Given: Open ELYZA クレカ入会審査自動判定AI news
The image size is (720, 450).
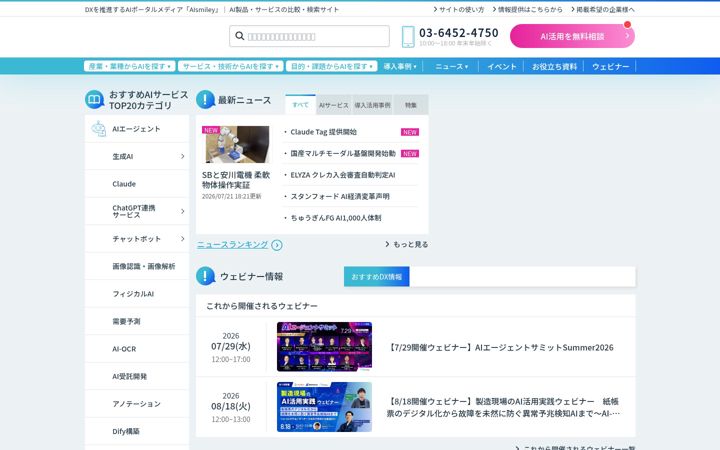Looking at the screenshot, I should 343,175.
